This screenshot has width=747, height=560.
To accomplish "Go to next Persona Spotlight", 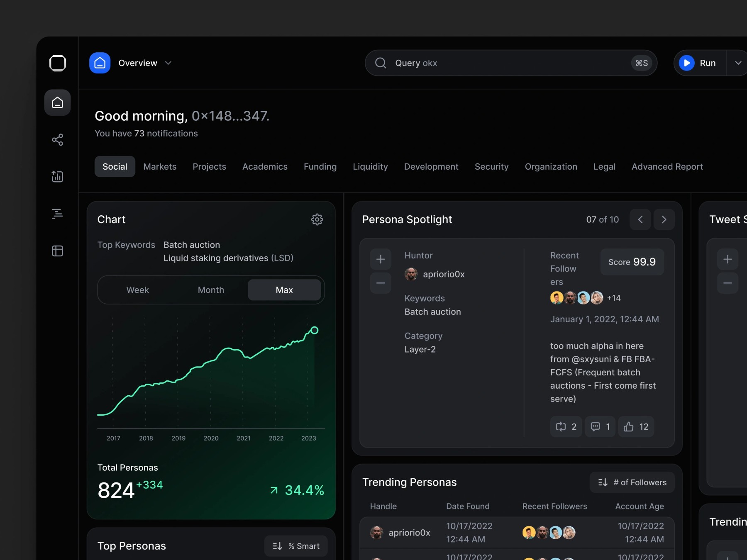I will (664, 219).
